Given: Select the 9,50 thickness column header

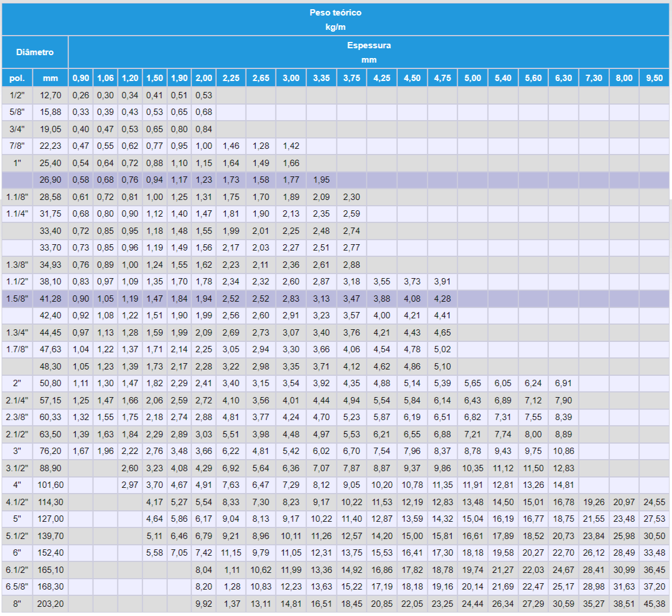Looking at the screenshot, I should [654, 78].
